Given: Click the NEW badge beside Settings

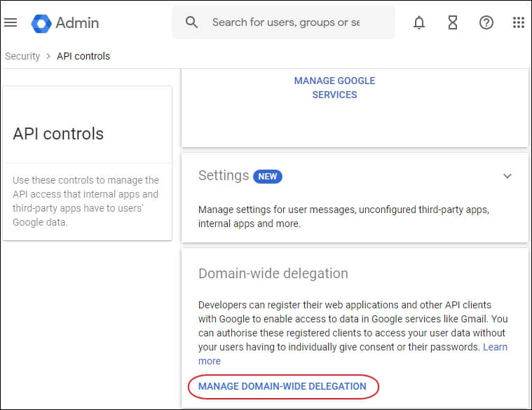Looking at the screenshot, I should point(268,177).
